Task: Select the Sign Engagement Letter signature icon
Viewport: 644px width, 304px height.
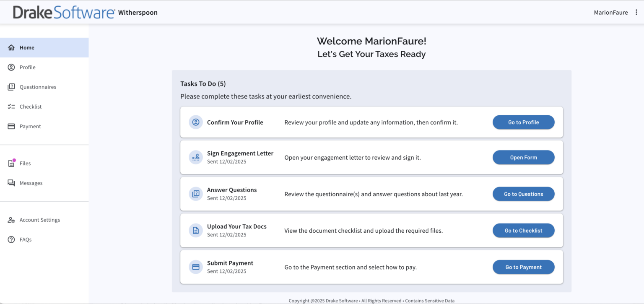Action: point(195,157)
